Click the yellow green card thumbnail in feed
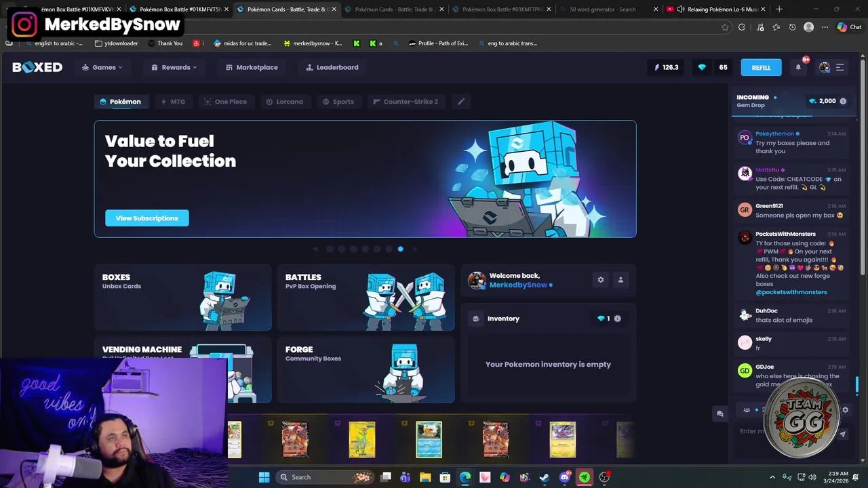The width and height of the screenshot is (868, 488). [x=361, y=439]
